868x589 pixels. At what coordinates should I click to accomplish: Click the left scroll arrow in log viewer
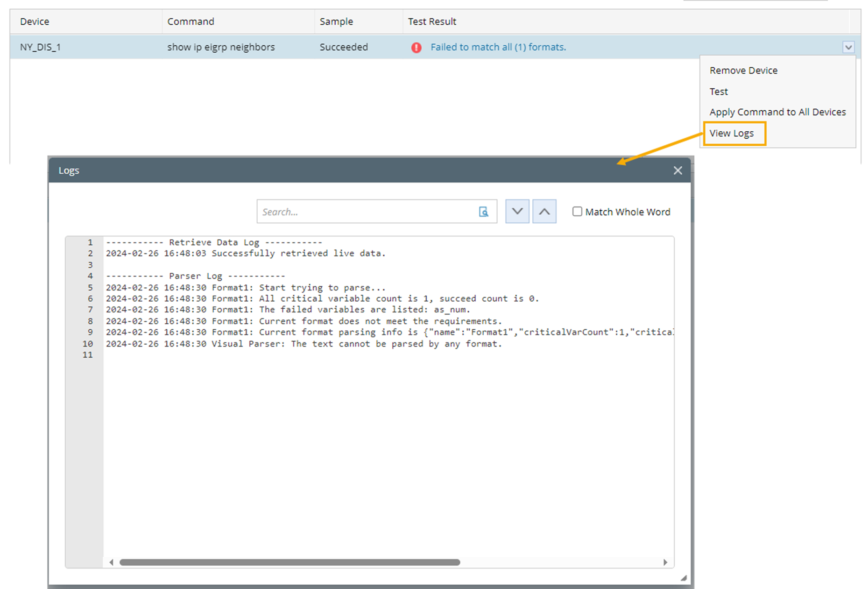pyautogui.click(x=111, y=562)
